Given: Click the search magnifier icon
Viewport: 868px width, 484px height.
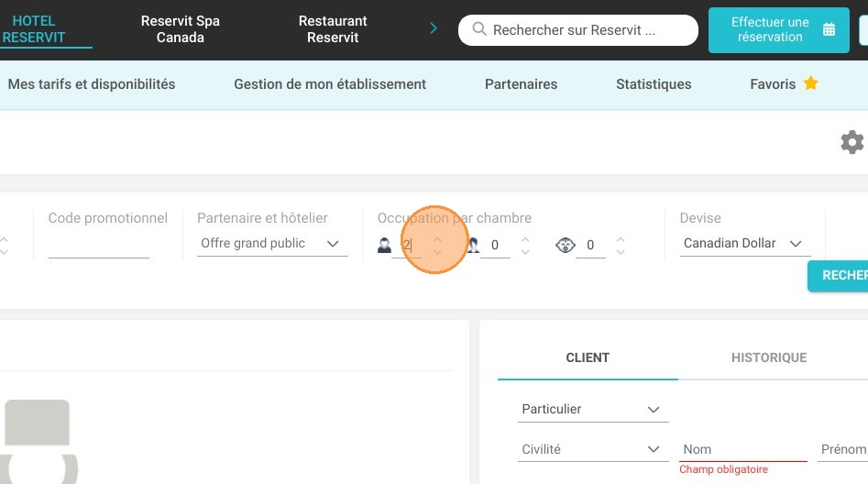Looking at the screenshot, I should 479,28.
